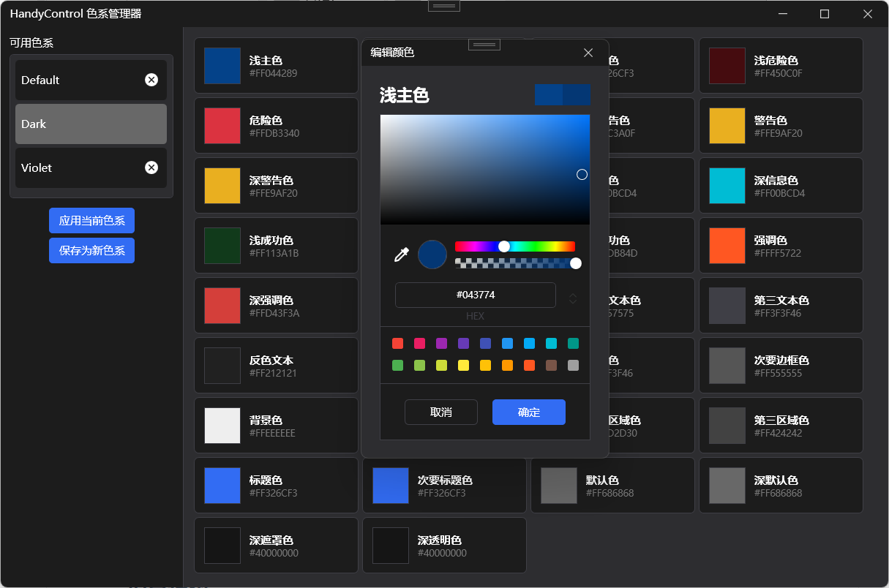Select the eyedropper tool in the color editor

pos(401,254)
